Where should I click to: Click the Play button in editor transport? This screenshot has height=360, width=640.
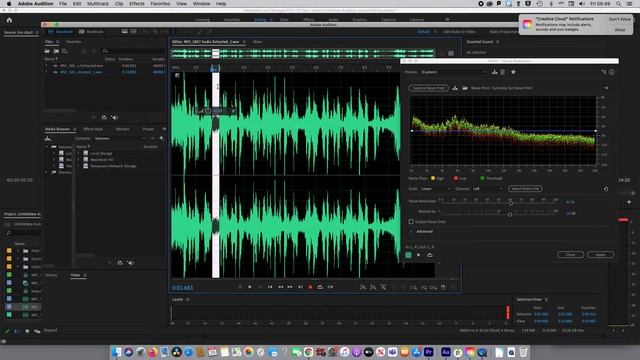pos(250,287)
